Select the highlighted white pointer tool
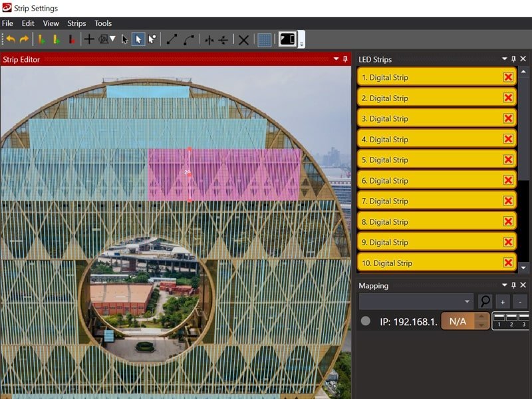The image size is (532, 399). coord(138,39)
